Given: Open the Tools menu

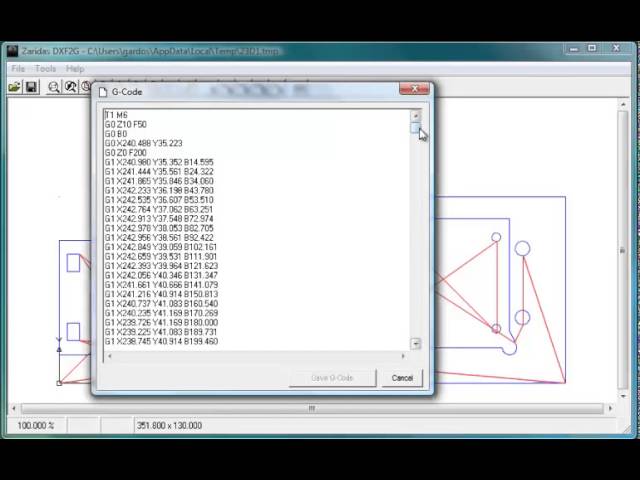Looking at the screenshot, I should (x=45, y=69).
